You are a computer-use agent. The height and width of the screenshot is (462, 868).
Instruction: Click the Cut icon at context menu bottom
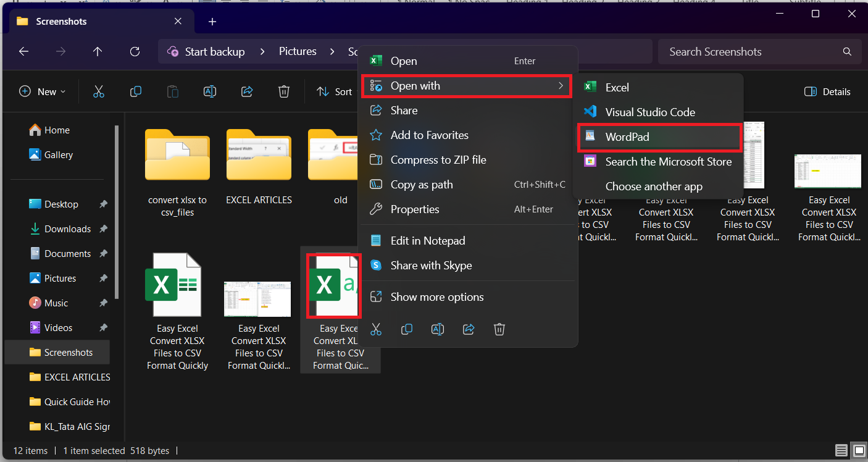pyautogui.click(x=376, y=329)
